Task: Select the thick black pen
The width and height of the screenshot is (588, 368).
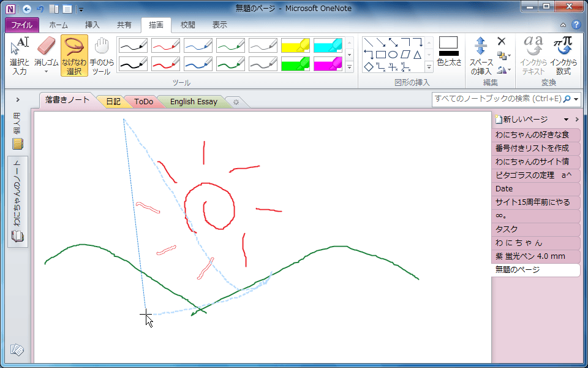Action: point(133,64)
